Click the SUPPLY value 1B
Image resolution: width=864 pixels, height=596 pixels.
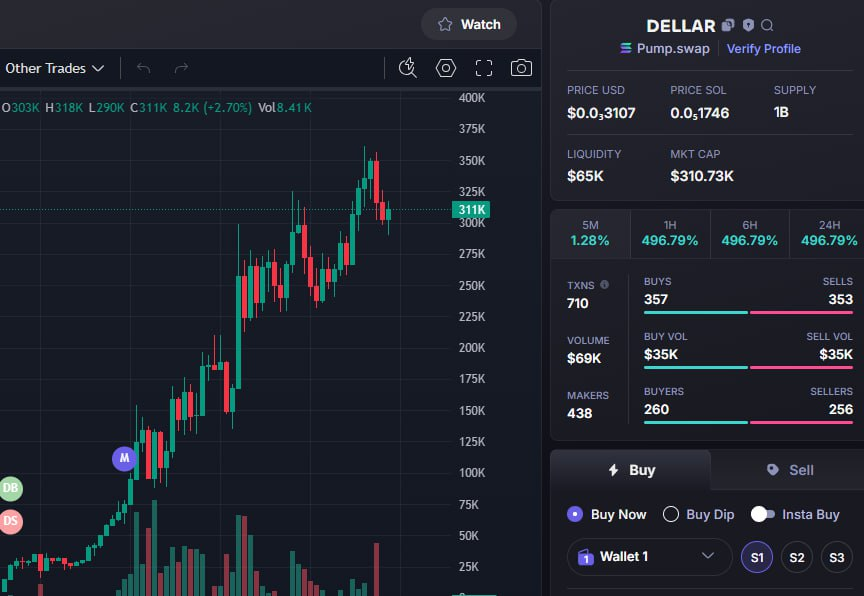pyautogui.click(x=781, y=112)
